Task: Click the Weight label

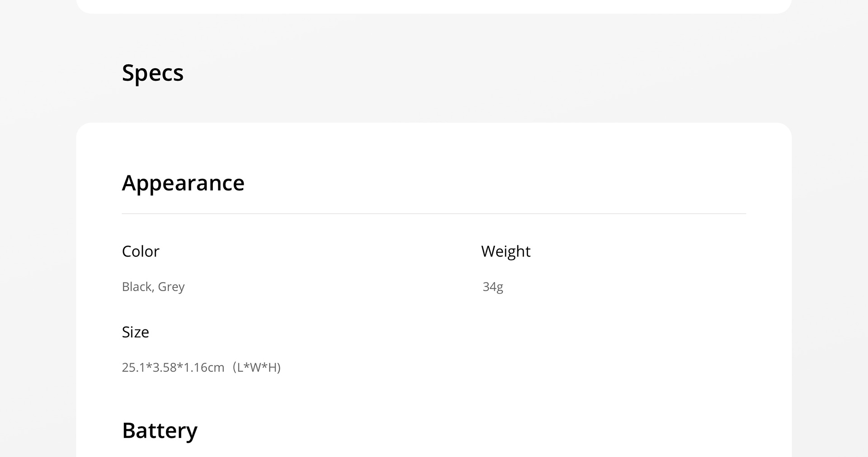Action: tap(506, 251)
